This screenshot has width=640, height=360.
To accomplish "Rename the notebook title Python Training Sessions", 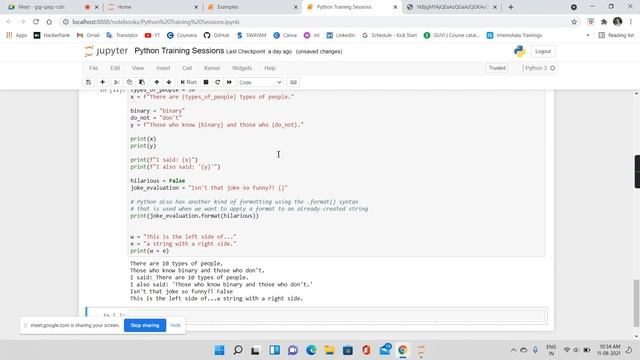I will click(x=179, y=51).
